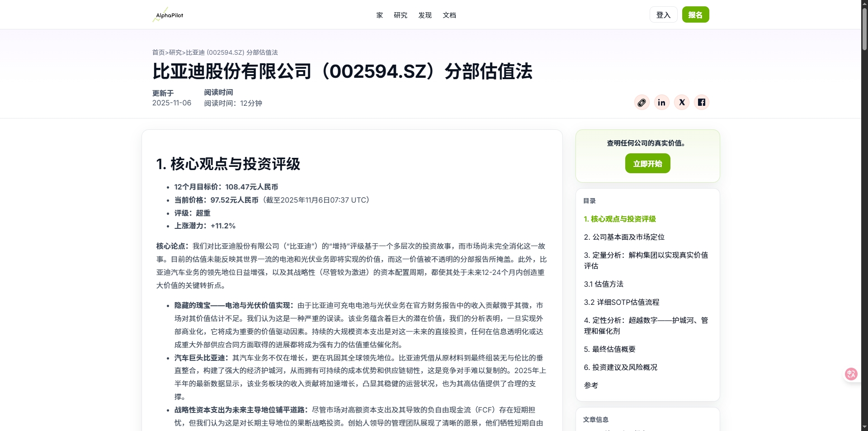Copy the article link icon

[642, 102]
